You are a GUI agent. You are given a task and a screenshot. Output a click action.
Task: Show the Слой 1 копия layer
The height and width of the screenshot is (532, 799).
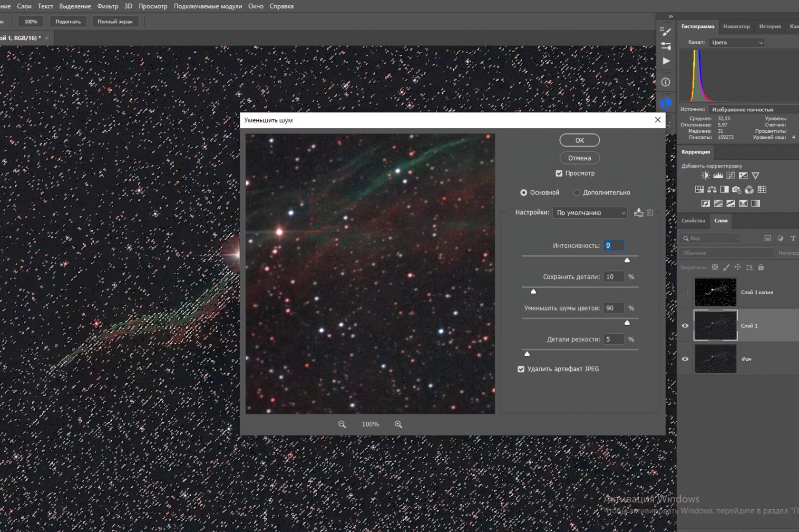[685, 292]
